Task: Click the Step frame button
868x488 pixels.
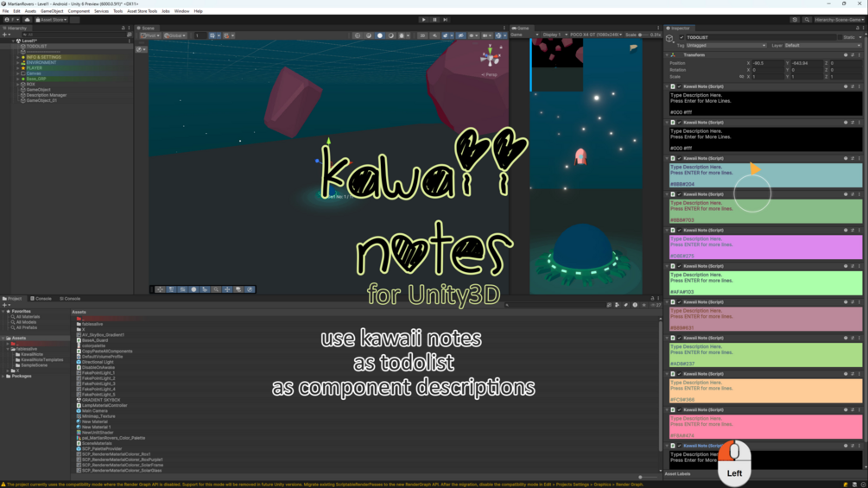Action: tap(445, 19)
